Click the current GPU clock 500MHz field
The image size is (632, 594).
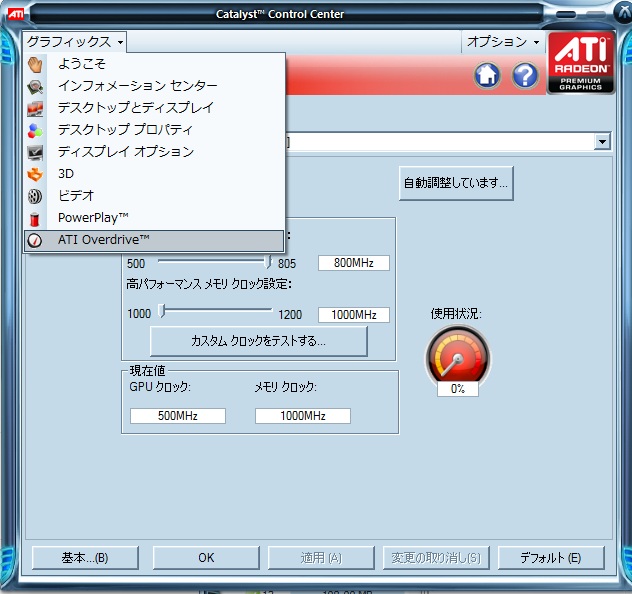click(178, 415)
